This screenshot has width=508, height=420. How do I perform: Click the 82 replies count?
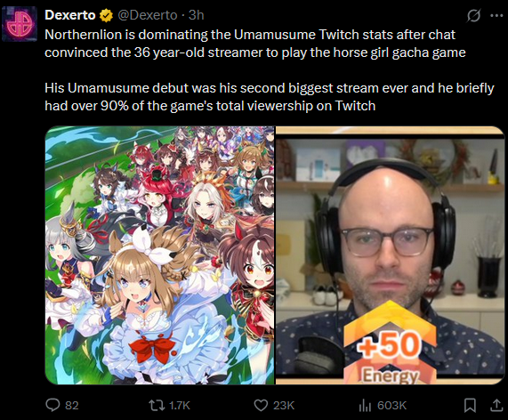72,406
